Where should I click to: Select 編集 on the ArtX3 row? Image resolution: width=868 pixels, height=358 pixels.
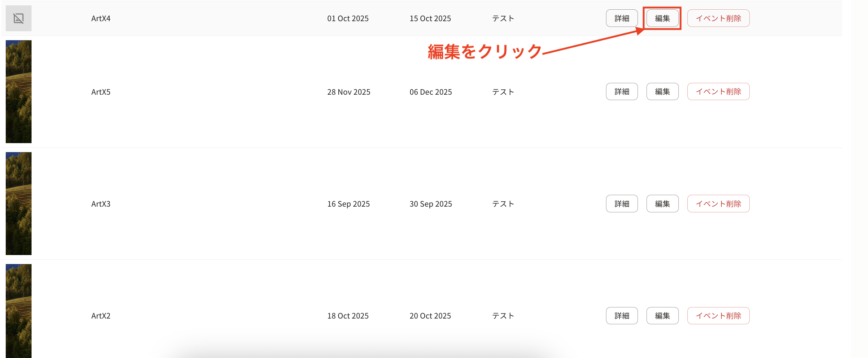tap(662, 203)
